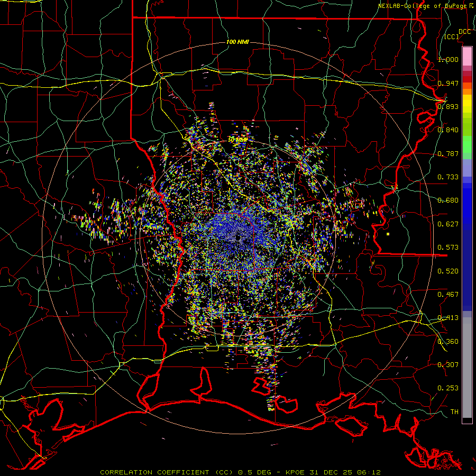Select the 0.467 scale value
The height and width of the screenshot is (476, 476).
click(x=448, y=295)
